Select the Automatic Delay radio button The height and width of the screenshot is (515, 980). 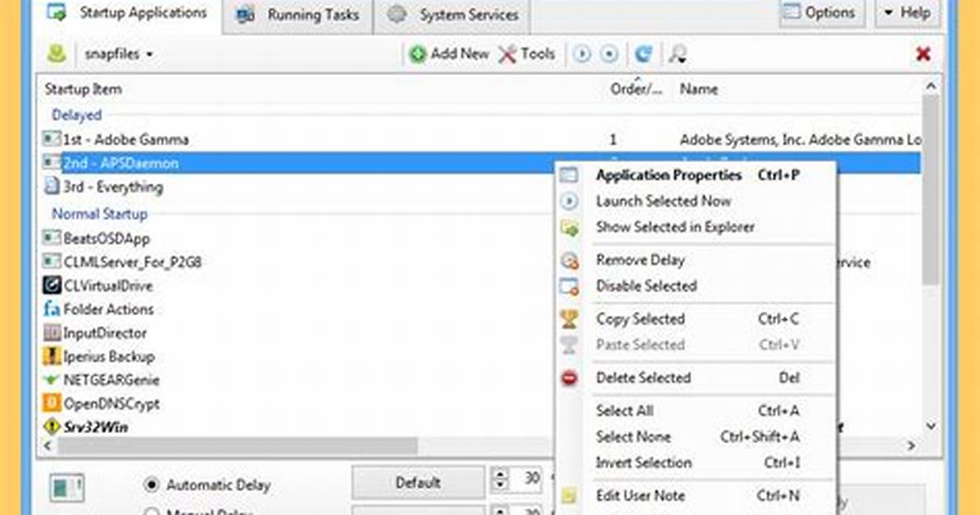pyautogui.click(x=152, y=485)
